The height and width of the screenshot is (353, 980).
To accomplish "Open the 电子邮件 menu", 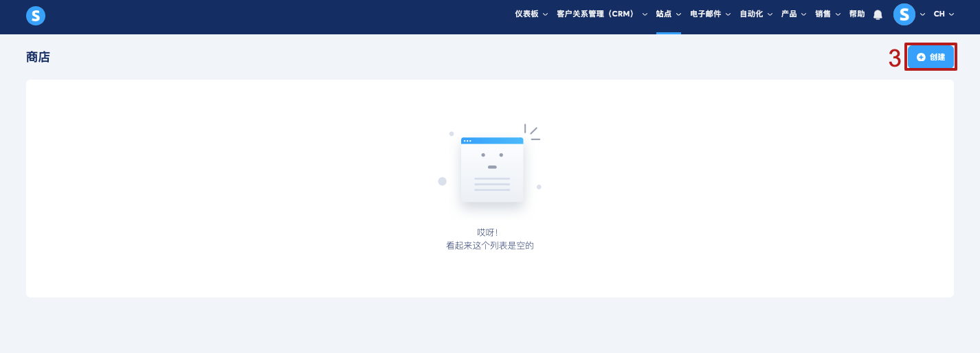I will [x=710, y=14].
